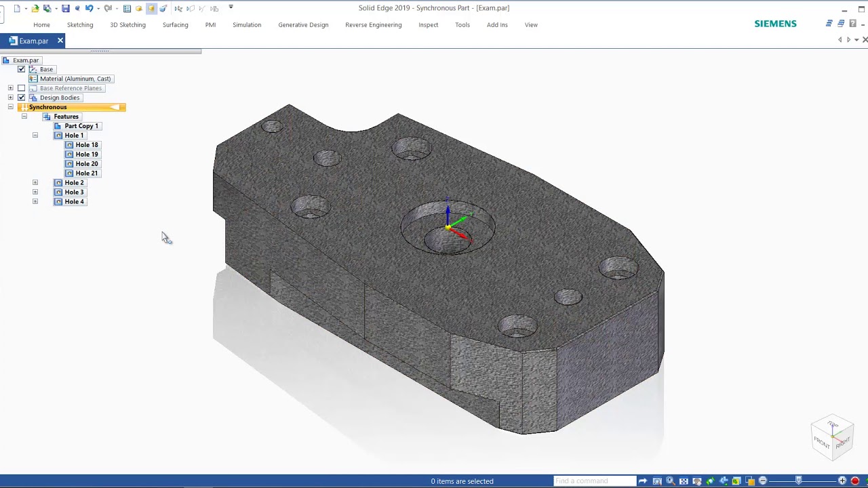
Task: Toggle the Design Bodies visibility checkbox
Action: pos(21,98)
